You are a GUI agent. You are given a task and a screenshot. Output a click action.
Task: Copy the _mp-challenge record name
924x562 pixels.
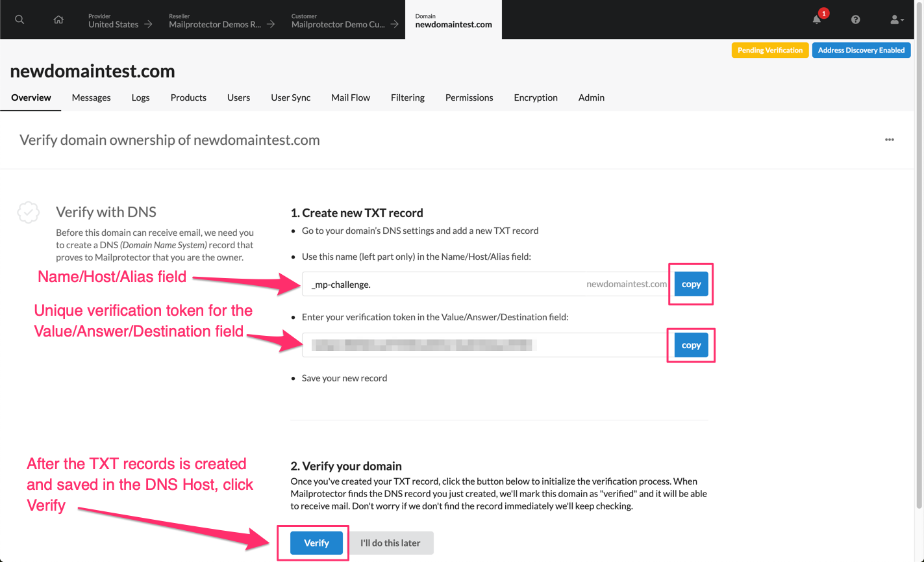pyautogui.click(x=691, y=284)
